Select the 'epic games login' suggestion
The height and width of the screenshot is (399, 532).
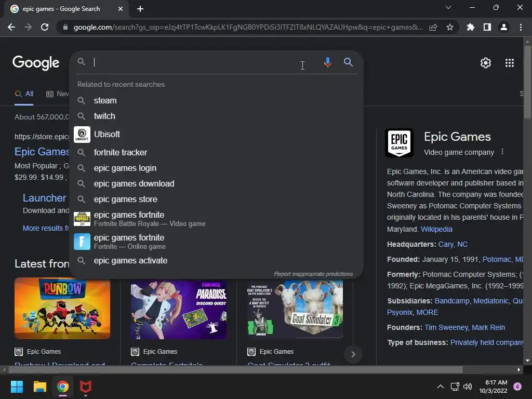[217, 168]
